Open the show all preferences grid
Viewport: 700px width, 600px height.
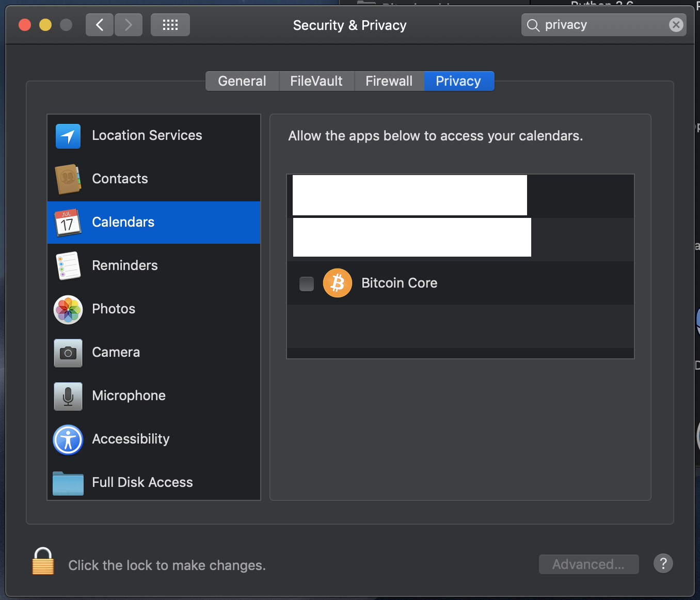click(x=170, y=24)
